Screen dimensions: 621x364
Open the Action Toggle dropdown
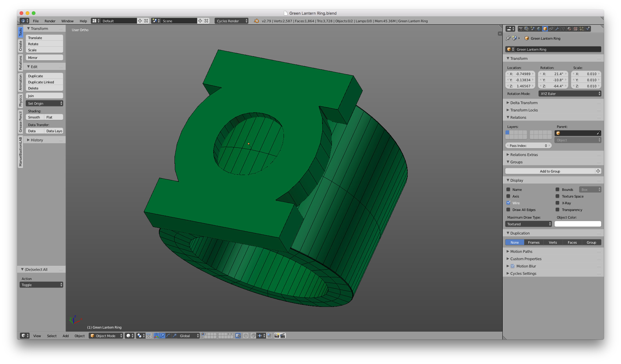pyautogui.click(x=41, y=285)
